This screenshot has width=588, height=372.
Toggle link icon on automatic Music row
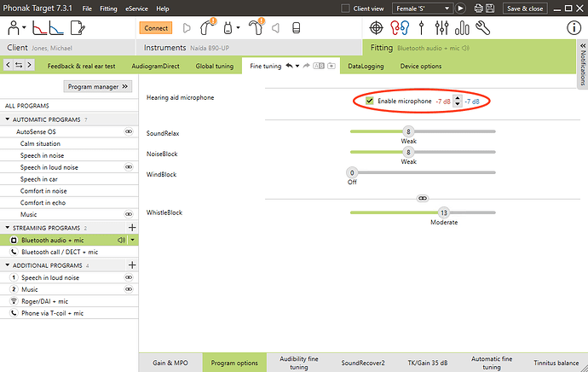[129, 214]
